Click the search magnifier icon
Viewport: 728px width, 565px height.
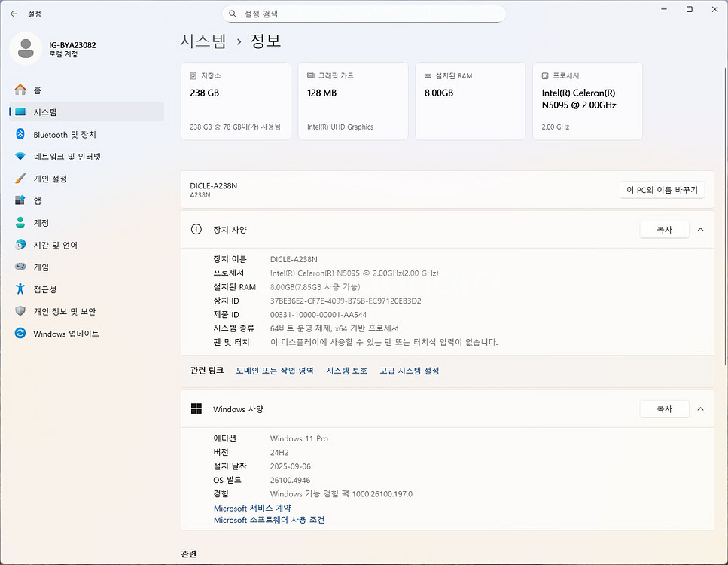233,14
